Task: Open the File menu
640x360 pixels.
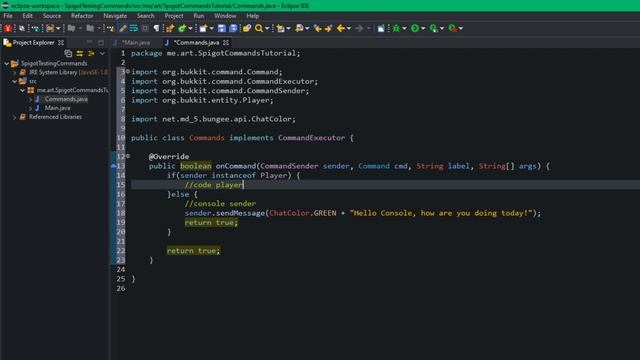Action: [x=8, y=16]
